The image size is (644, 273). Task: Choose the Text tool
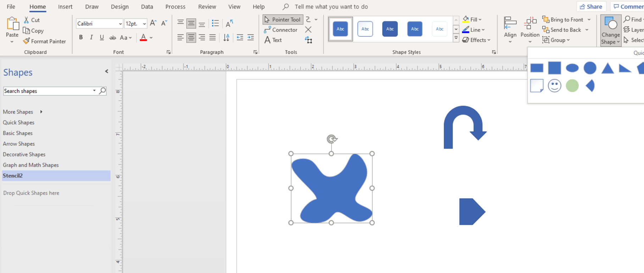[x=273, y=40]
